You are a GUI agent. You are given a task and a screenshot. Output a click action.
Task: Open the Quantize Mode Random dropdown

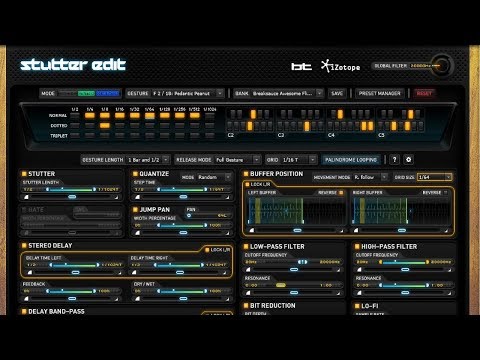click(228, 177)
